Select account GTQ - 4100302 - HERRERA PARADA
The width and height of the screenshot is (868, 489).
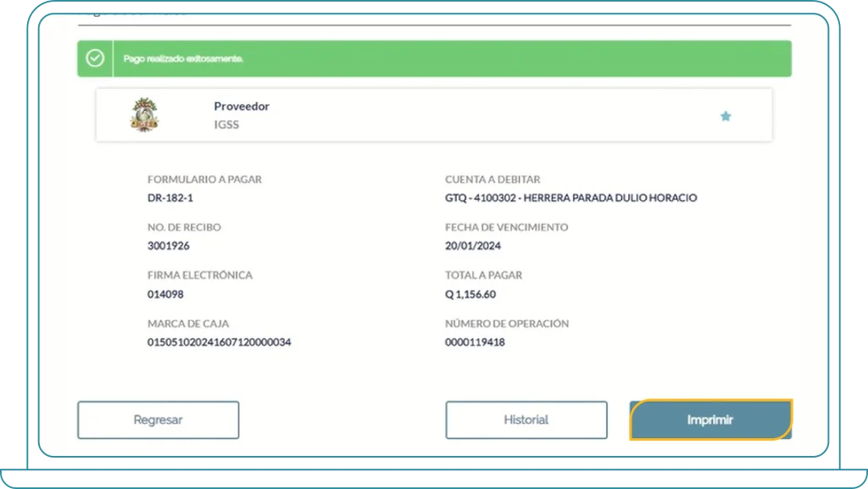(x=570, y=197)
